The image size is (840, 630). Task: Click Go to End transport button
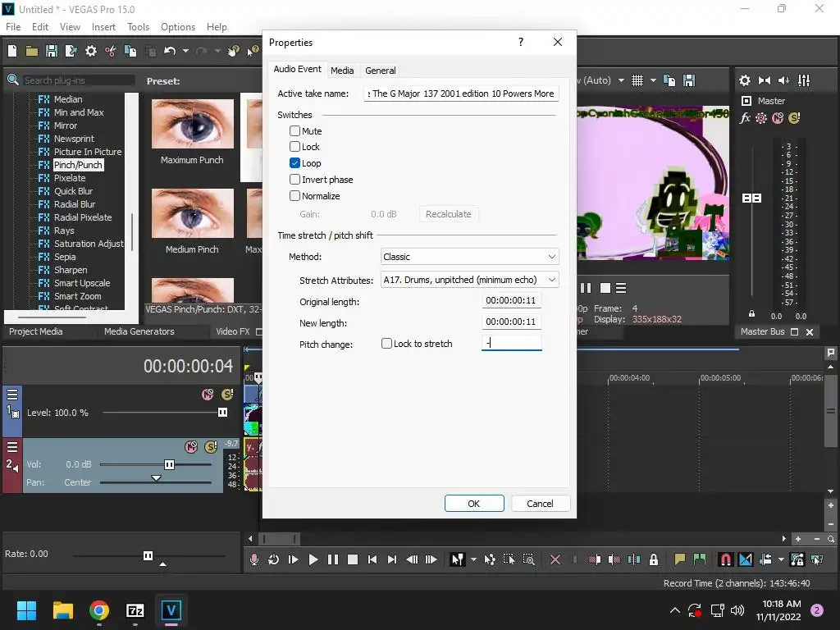392,559
